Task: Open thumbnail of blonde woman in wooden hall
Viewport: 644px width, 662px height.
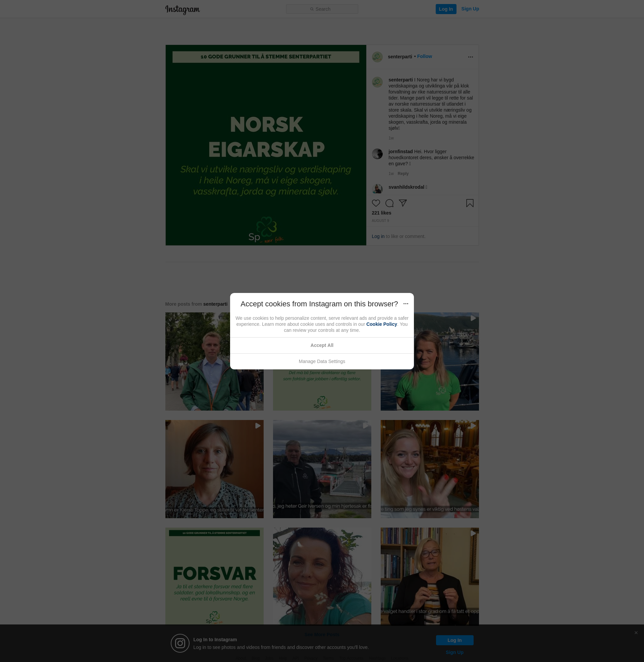Action: pos(430,469)
